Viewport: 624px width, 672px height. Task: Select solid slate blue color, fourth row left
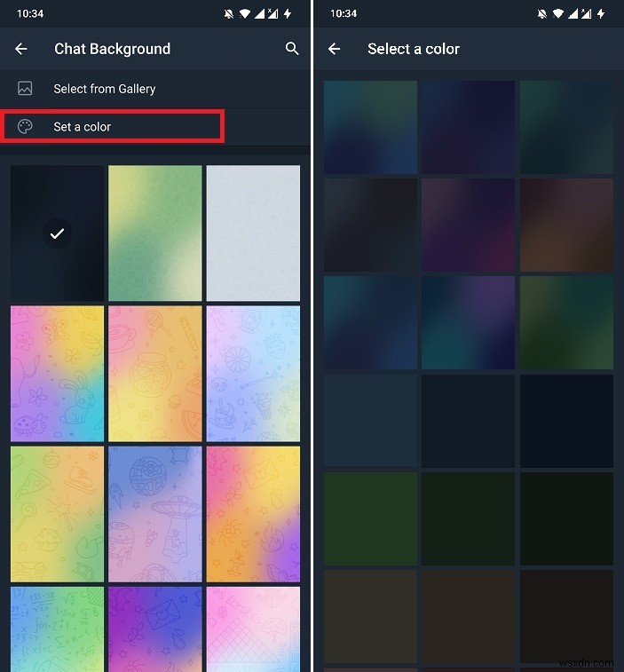370,421
